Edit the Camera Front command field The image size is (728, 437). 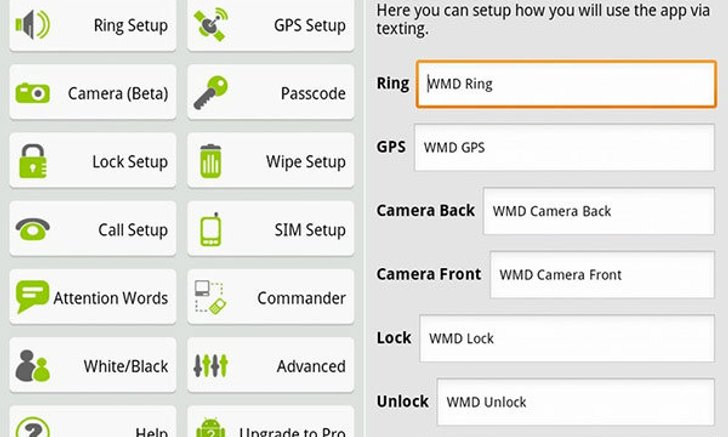coord(602,274)
